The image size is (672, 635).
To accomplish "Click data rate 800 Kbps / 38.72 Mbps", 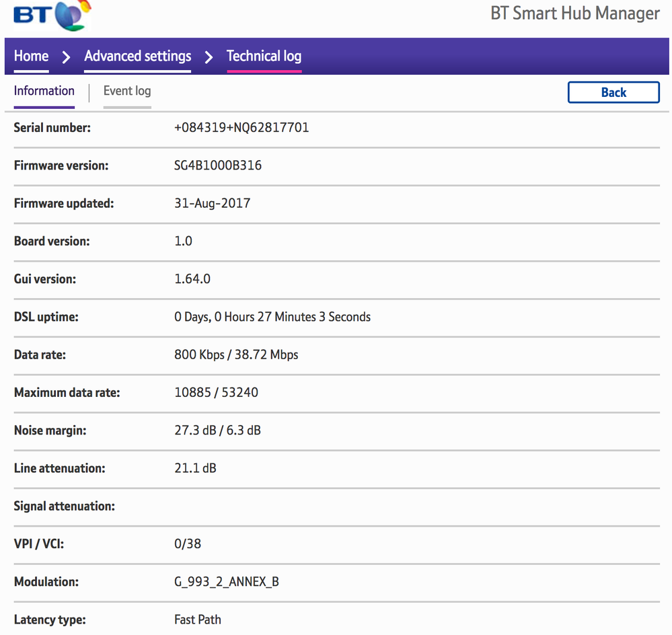I will (x=236, y=354).
